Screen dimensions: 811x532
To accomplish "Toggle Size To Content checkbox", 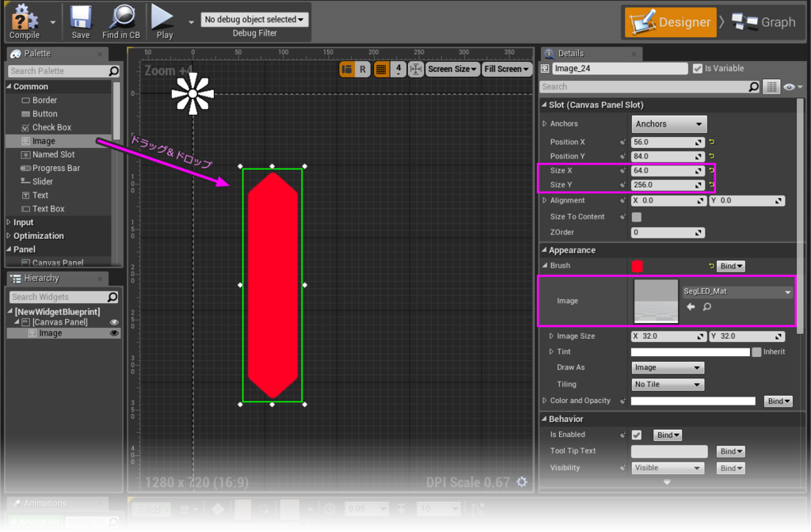I will pos(637,217).
